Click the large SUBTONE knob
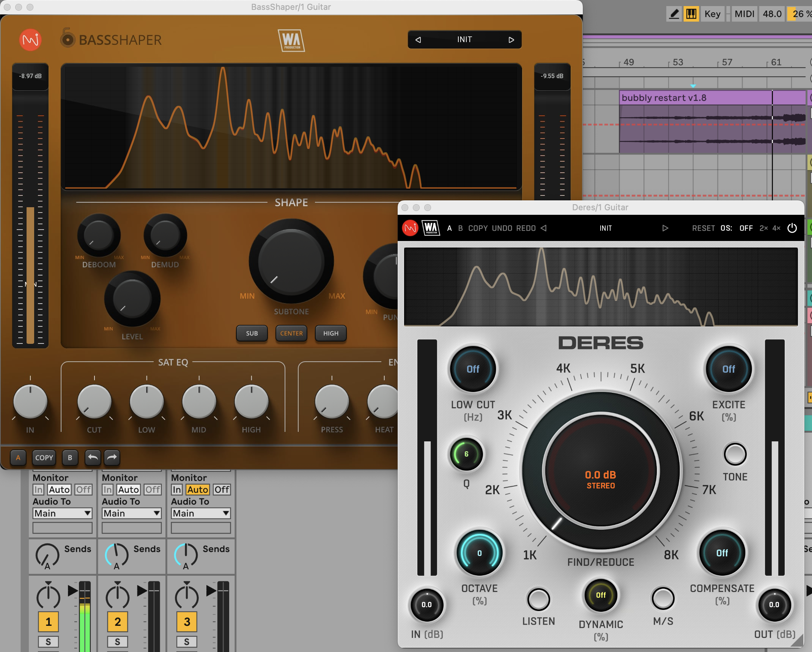Image resolution: width=812 pixels, height=652 pixels. 291,261
